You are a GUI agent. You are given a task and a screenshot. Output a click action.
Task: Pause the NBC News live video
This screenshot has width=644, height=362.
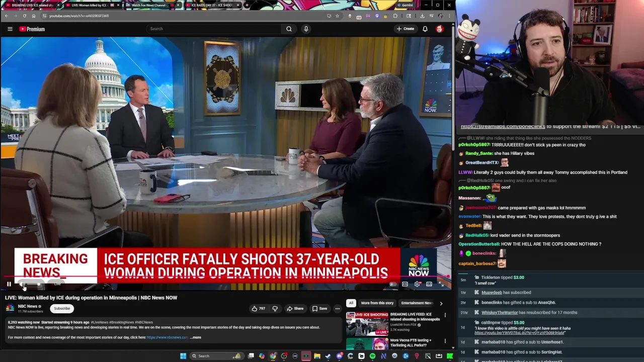pyautogui.click(x=9, y=284)
